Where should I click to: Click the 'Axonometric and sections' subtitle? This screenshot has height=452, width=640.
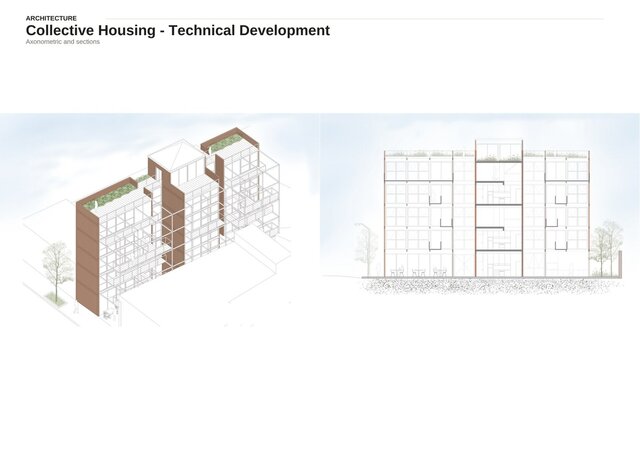click(x=62, y=42)
